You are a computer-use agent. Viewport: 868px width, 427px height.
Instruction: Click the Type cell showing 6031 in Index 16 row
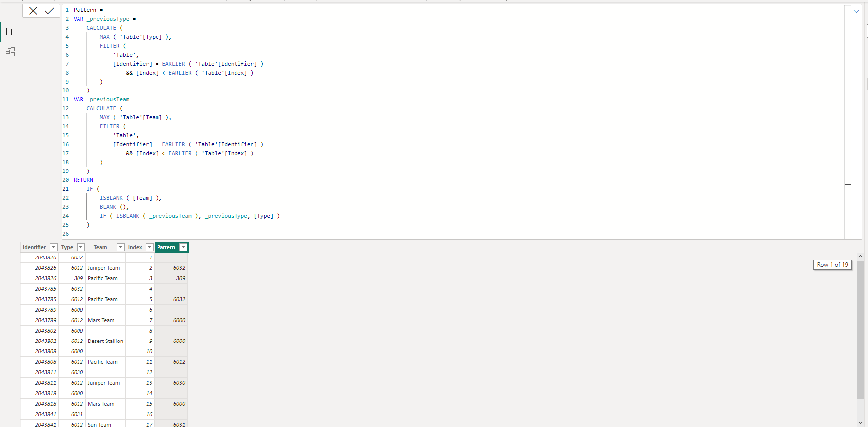[73, 414]
